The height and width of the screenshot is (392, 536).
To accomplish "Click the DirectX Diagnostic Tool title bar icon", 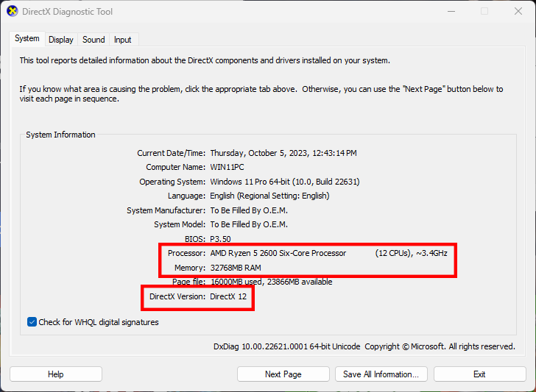I will point(13,11).
